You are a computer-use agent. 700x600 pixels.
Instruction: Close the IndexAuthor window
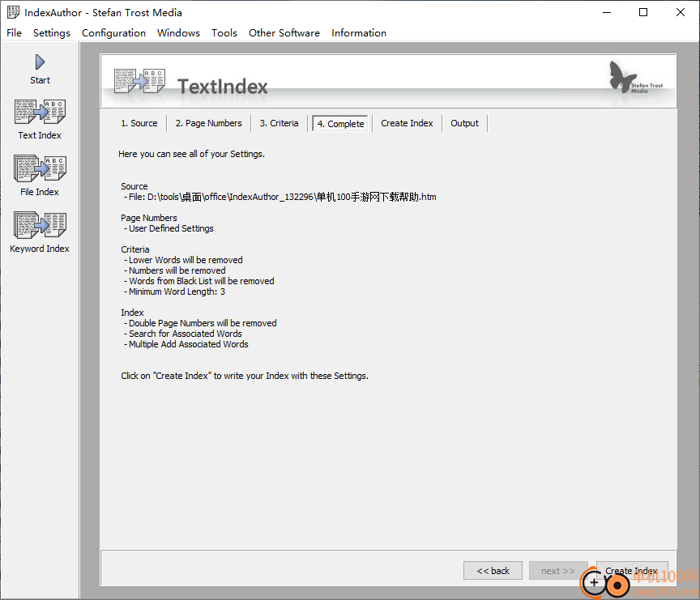coord(681,12)
